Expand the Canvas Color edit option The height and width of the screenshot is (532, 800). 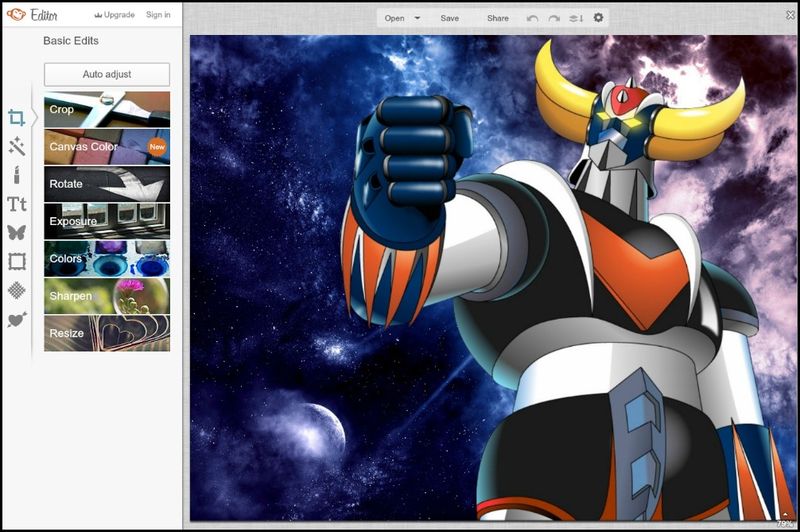tap(107, 147)
